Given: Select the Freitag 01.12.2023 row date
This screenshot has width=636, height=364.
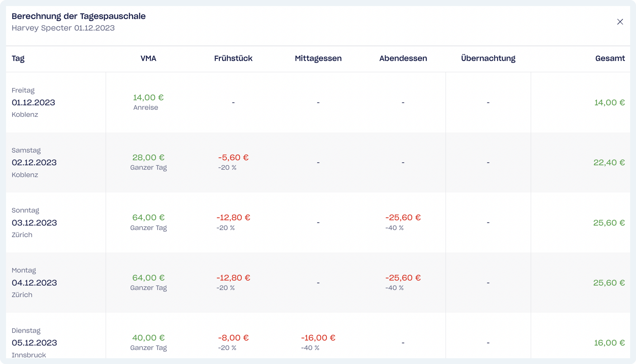Looking at the screenshot, I should [x=33, y=103].
